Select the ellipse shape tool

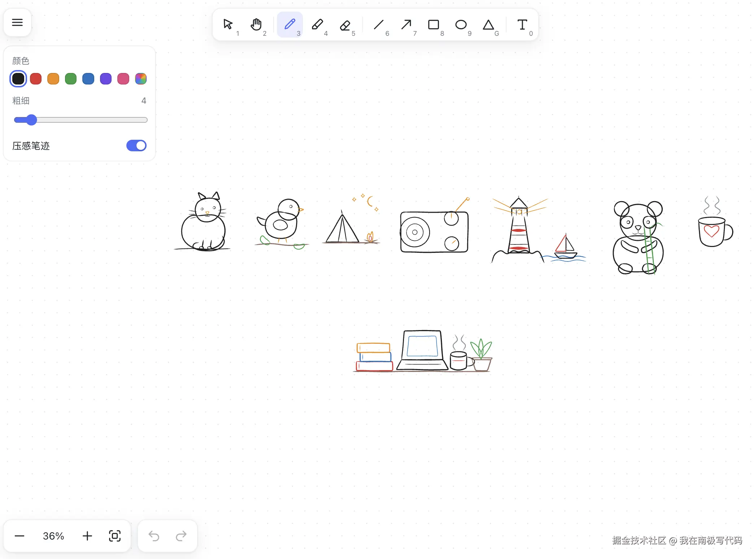pos(461,25)
